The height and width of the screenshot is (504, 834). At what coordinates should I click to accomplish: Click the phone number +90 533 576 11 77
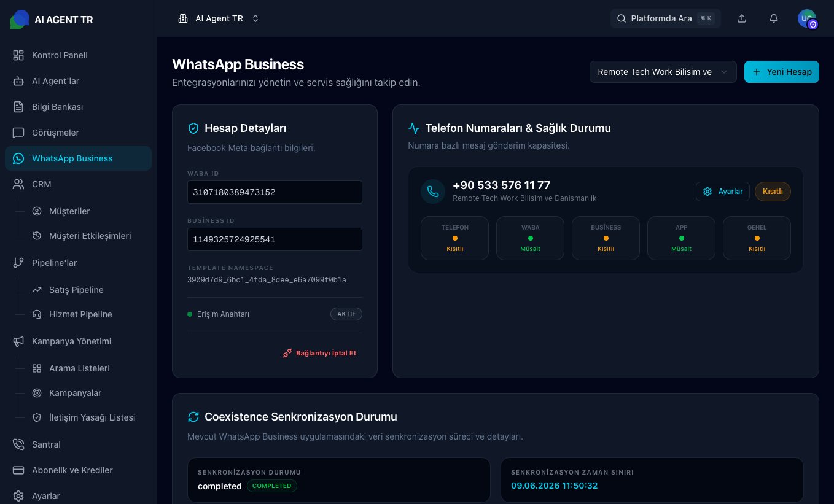[x=501, y=185]
